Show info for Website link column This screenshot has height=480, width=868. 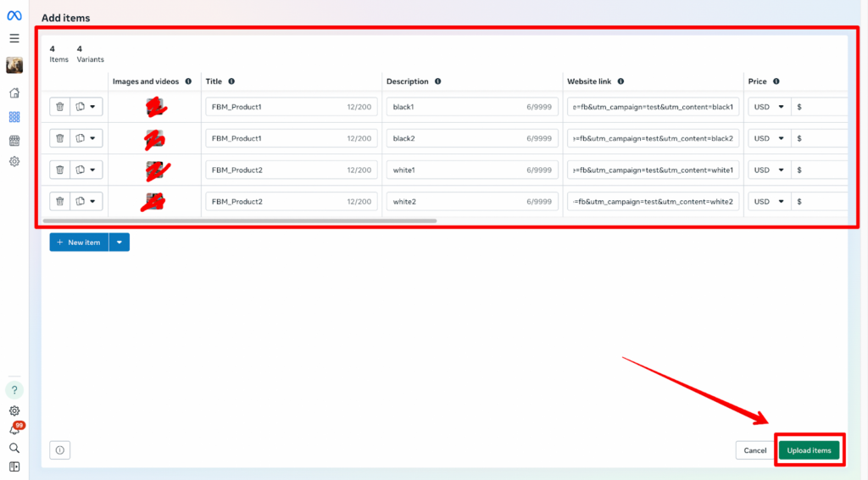[x=620, y=81]
